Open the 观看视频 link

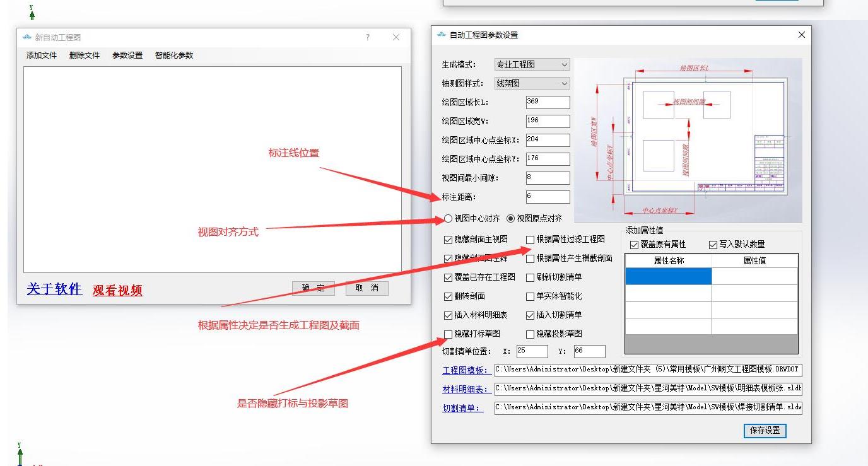(x=117, y=290)
